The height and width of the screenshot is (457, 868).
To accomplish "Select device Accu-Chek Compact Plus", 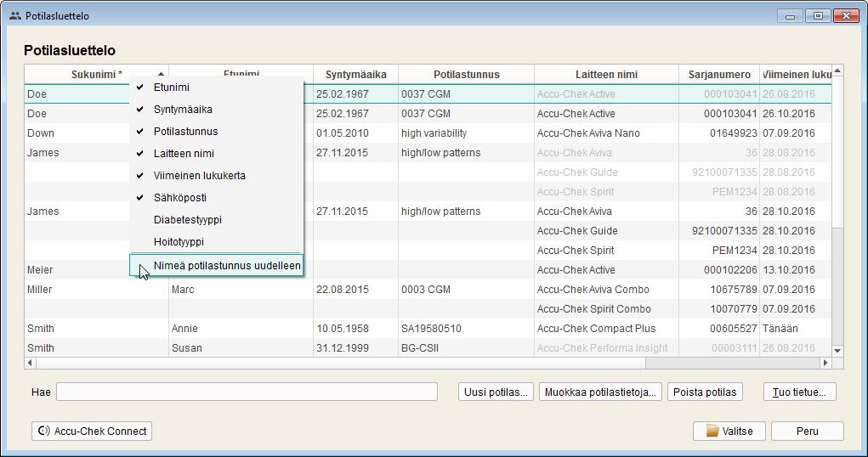I will tap(596, 329).
